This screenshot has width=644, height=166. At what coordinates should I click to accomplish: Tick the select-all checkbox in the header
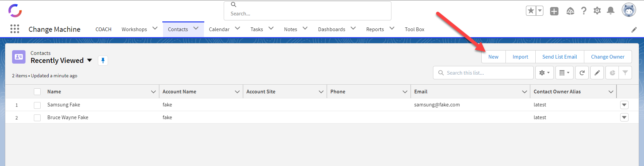pyautogui.click(x=37, y=92)
